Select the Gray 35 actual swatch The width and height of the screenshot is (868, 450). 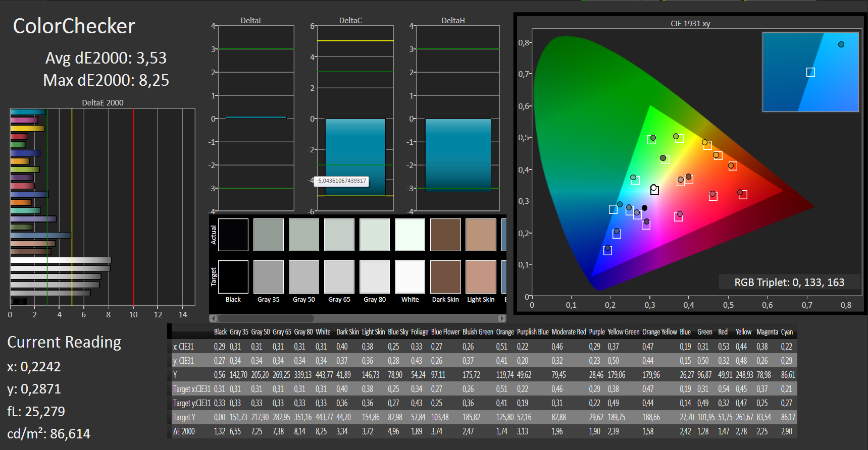[x=269, y=235]
